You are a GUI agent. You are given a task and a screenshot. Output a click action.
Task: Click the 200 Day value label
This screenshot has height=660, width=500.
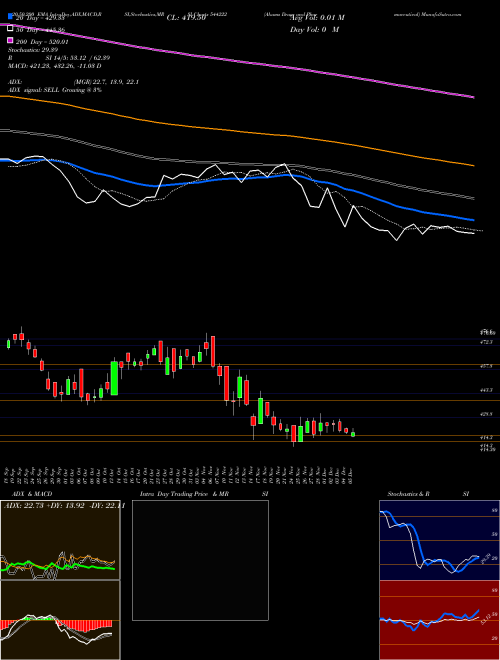click(x=42, y=42)
